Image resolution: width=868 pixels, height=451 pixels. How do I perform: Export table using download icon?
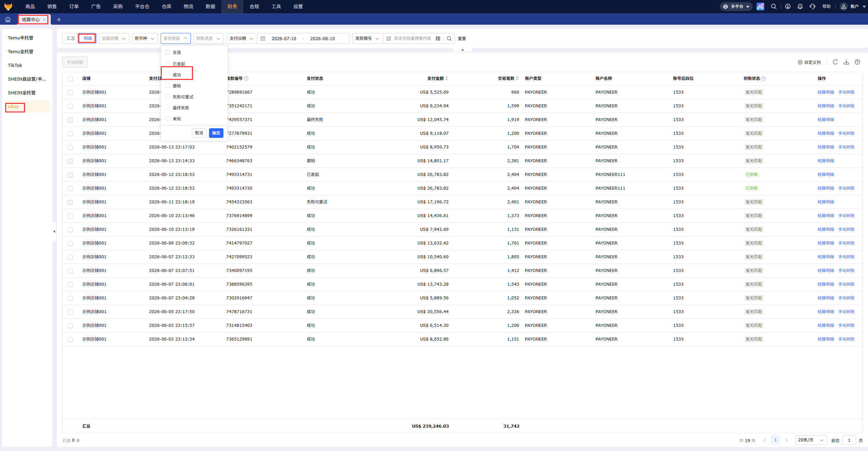(846, 62)
